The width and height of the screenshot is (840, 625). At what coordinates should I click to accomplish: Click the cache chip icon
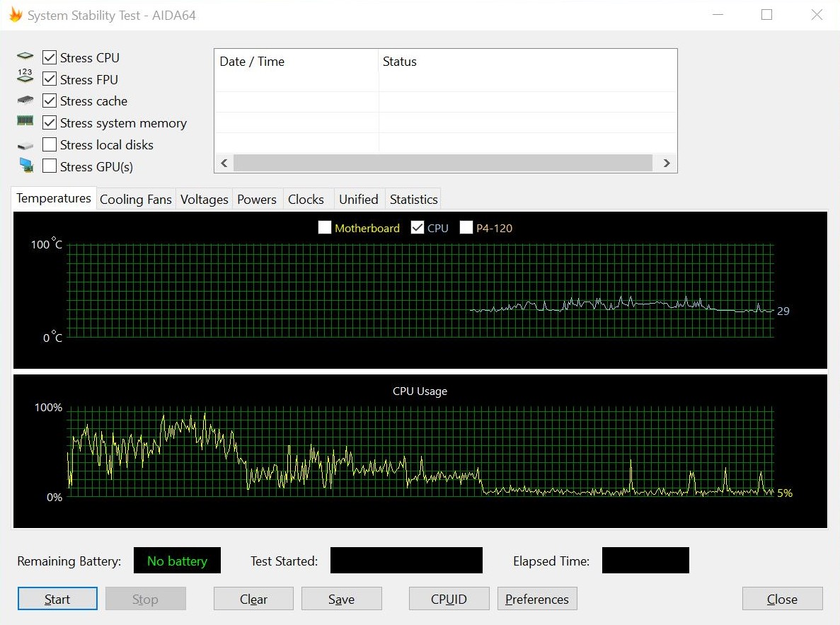[x=25, y=101]
